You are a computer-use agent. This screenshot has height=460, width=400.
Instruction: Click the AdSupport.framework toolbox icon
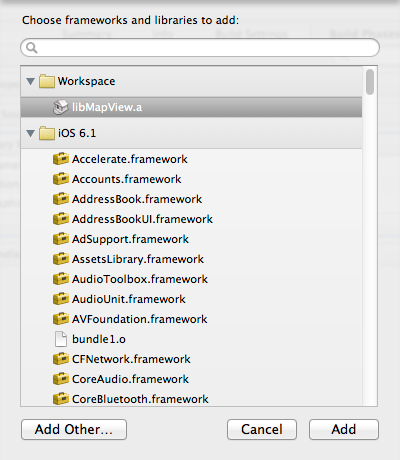[x=61, y=239]
